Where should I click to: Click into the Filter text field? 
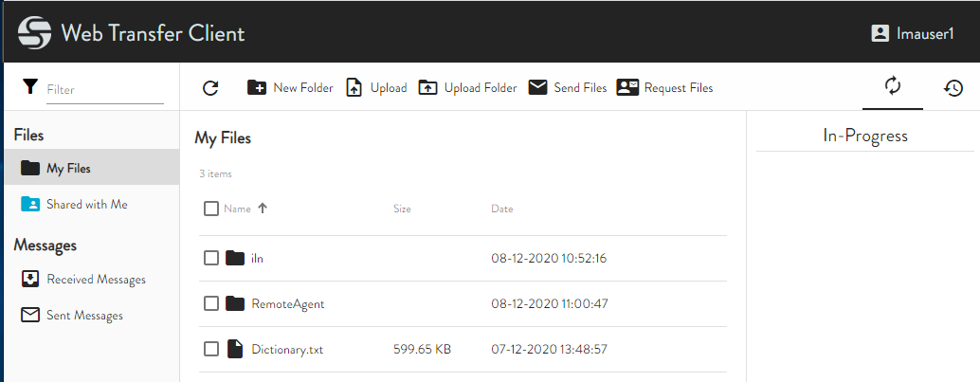(104, 90)
